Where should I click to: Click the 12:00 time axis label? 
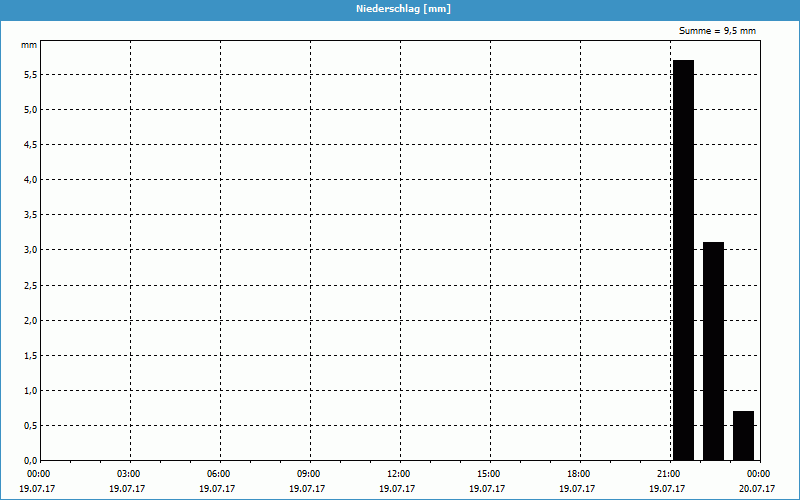398,474
